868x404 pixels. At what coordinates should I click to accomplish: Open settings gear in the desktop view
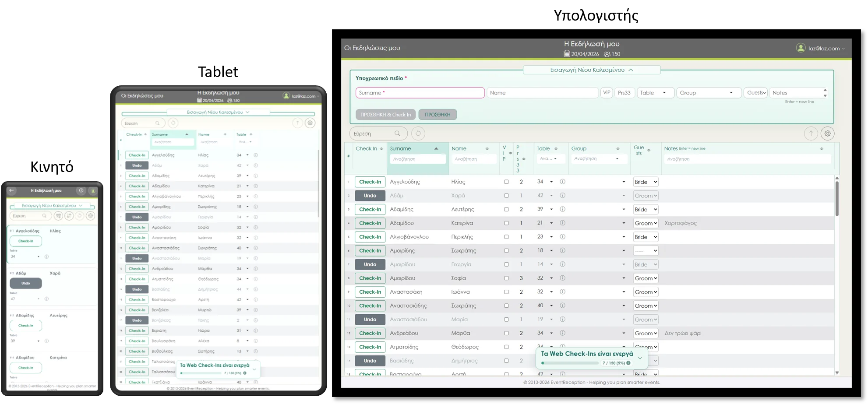[x=827, y=133]
